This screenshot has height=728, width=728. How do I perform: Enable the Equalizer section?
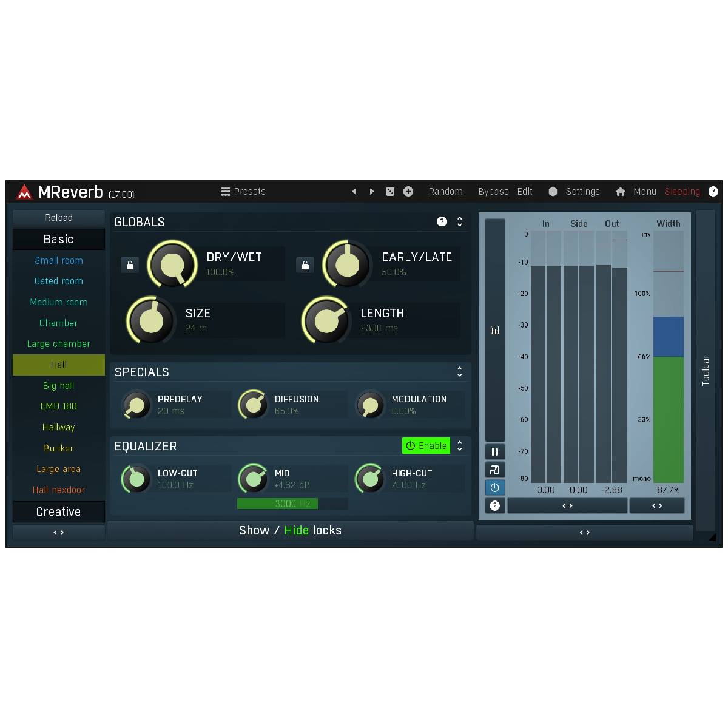426,446
